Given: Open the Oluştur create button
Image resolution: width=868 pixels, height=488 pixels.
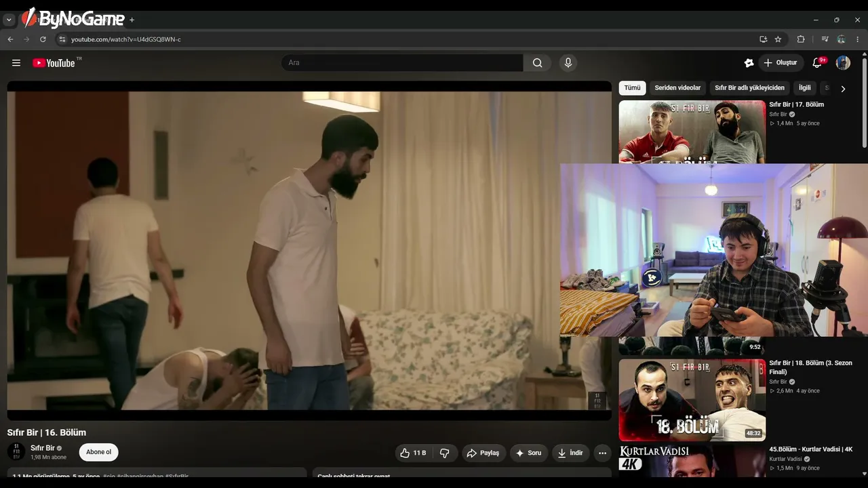Looking at the screenshot, I should pyautogui.click(x=781, y=63).
